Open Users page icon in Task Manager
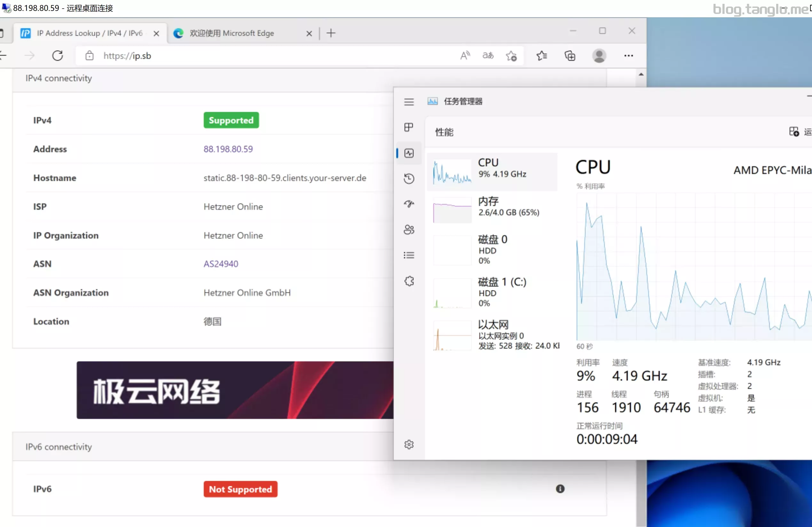The height and width of the screenshot is (527, 812). pos(409,230)
